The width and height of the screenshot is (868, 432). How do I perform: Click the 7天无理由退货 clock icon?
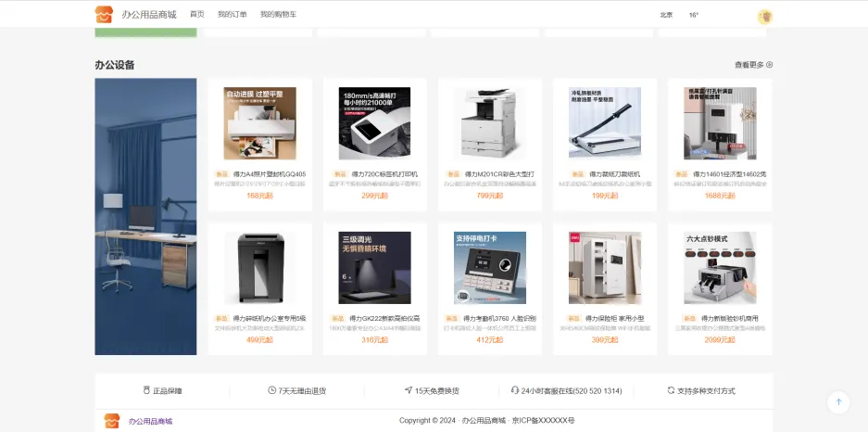pos(271,390)
